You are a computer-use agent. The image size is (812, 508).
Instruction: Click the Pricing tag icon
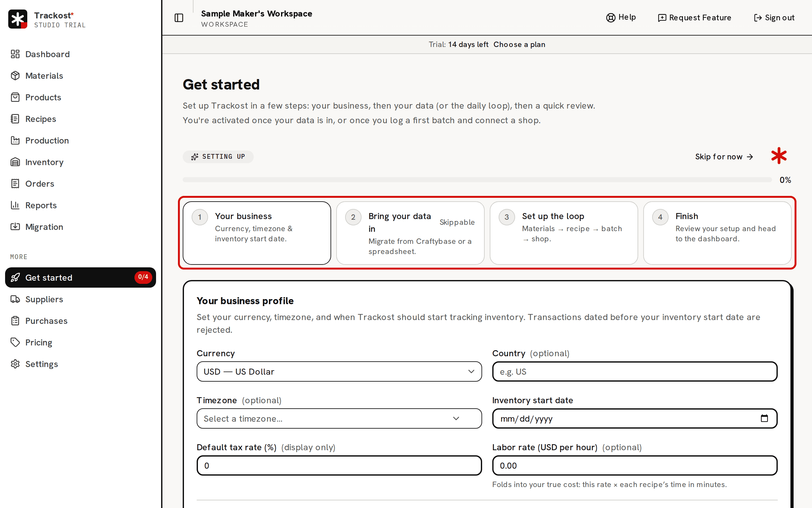(15, 342)
